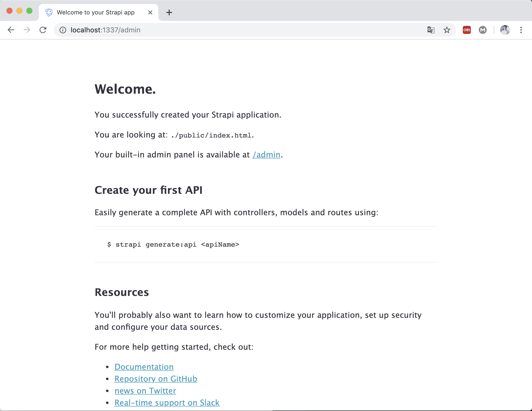Image resolution: width=532 pixels, height=411 pixels.
Task: Select the Welcome to your Strapi app tab
Action: click(x=99, y=12)
